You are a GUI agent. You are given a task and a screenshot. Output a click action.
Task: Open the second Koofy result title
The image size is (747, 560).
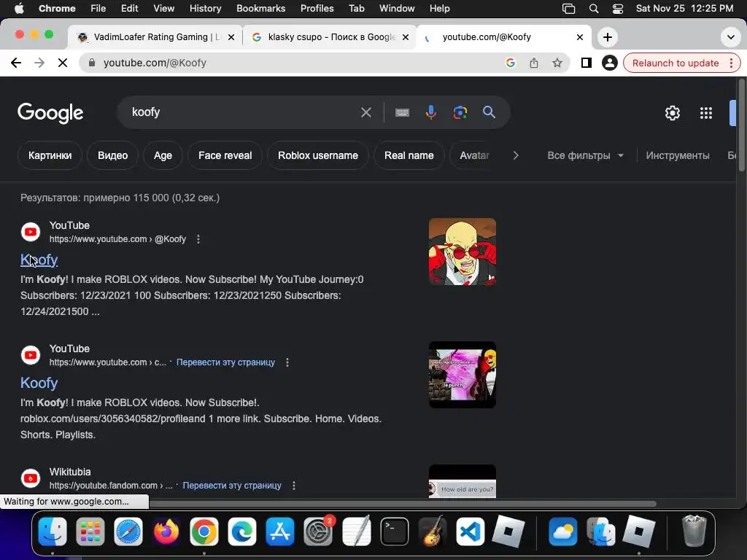pyautogui.click(x=39, y=384)
